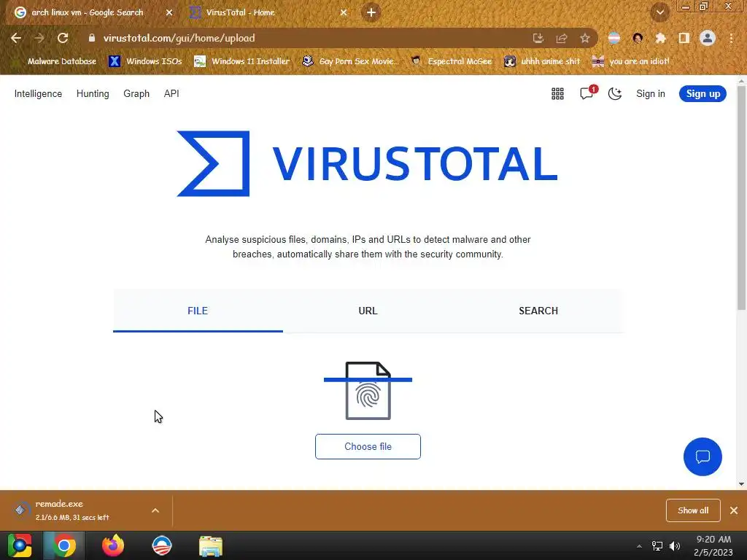The width and height of the screenshot is (747, 560).
Task: Switch to arch linux vm Google Search tab
Action: pos(88,12)
